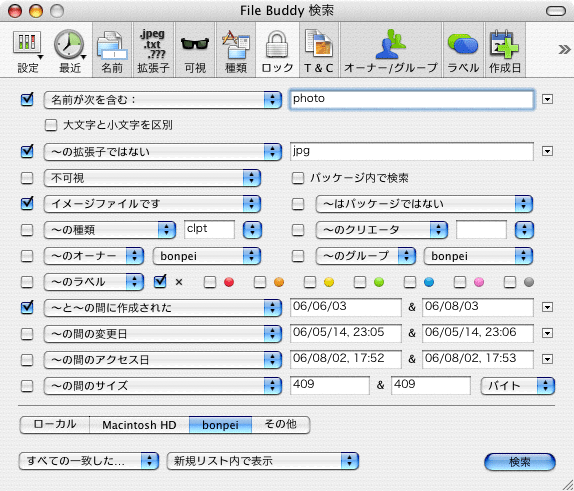Enable the 〜の間の変更日 modified-date checkbox
The image size is (574, 491).
(27, 334)
